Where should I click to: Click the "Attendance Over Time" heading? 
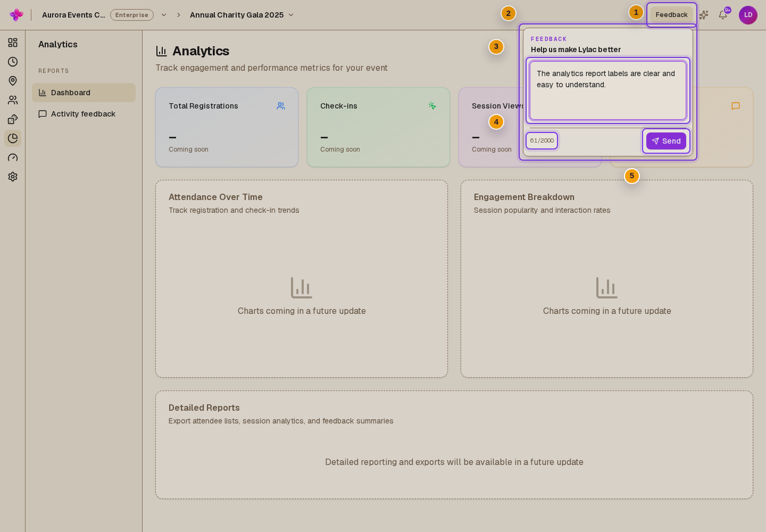[215, 197]
